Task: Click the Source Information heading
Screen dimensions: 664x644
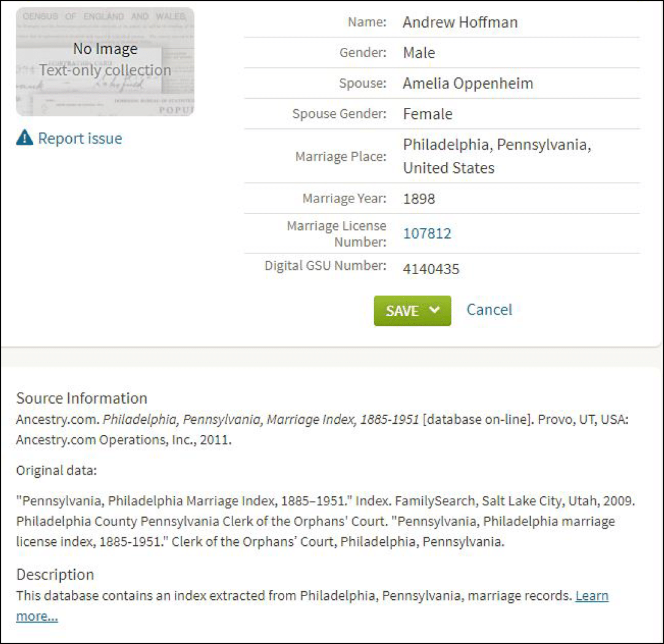Action: (x=82, y=398)
